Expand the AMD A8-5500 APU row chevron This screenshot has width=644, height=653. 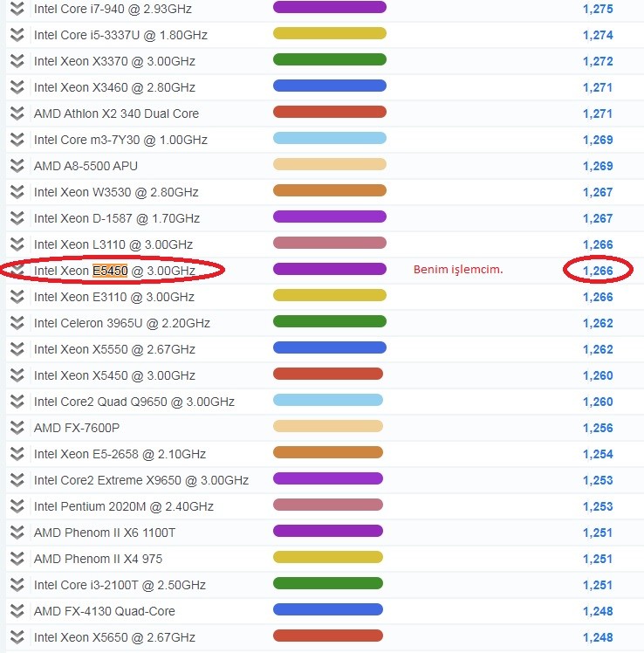pyautogui.click(x=17, y=166)
